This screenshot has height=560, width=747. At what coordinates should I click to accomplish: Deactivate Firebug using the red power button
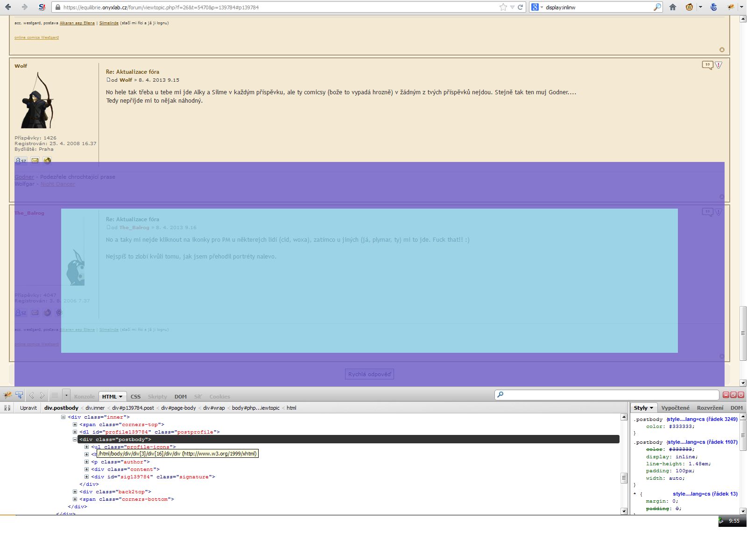(x=741, y=395)
